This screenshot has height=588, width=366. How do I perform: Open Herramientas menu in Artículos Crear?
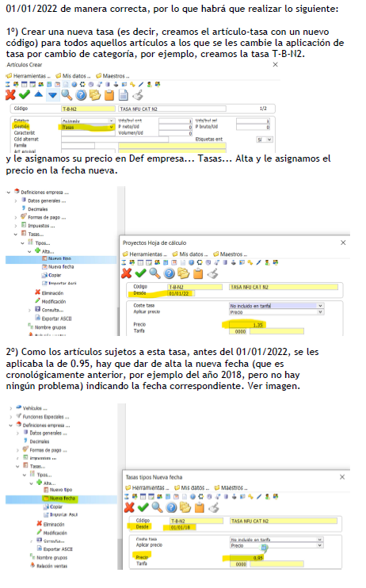(x=29, y=76)
